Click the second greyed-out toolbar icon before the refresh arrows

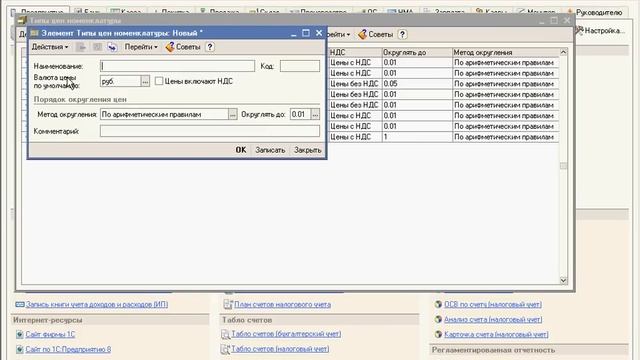[x=97, y=47]
